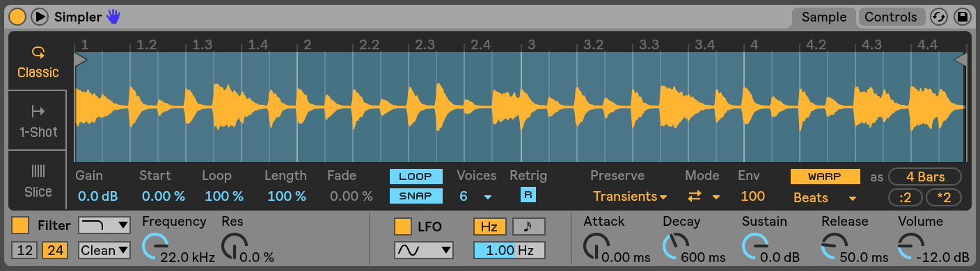Screen dimensions: 980x271
Task: Toggle the Filter on/off switch
Action: pyautogui.click(x=21, y=225)
